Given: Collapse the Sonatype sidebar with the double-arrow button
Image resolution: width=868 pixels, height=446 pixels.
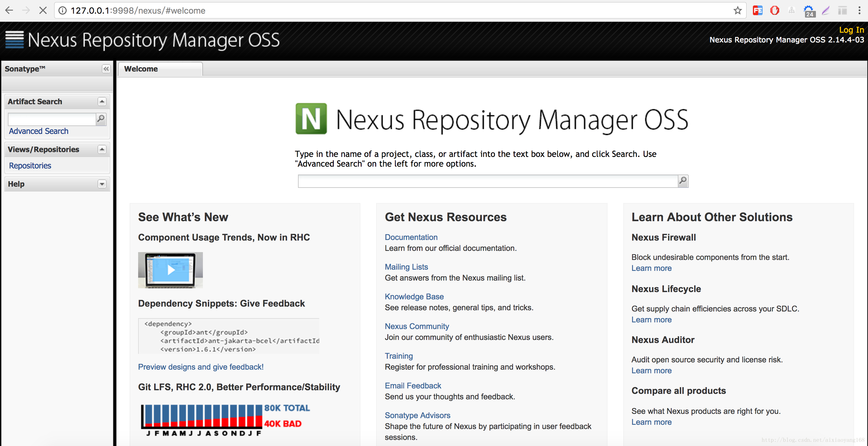Looking at the screenshot, I should pyautogui.click(x=106, y=69).
